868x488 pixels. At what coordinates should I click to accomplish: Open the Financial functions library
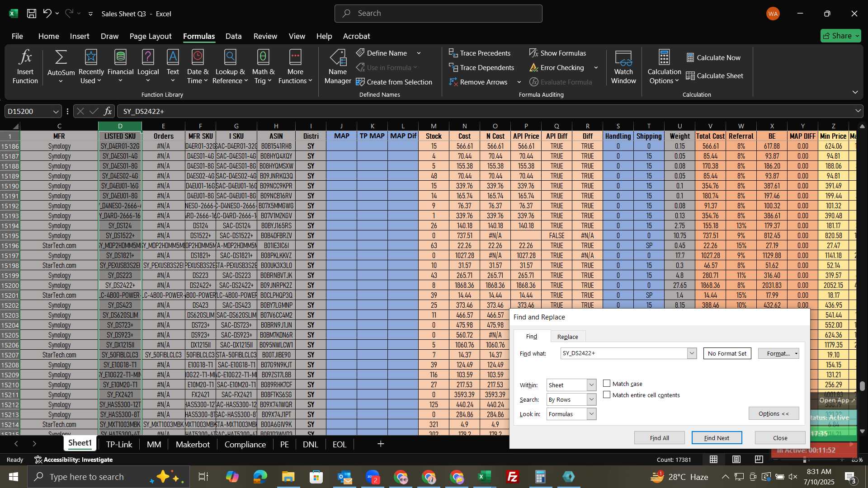[120, 67]
